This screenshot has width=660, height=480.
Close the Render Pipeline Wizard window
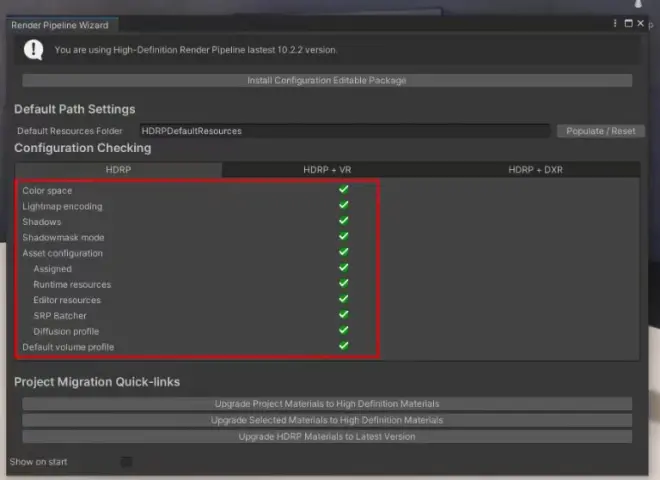click(641, 23)
